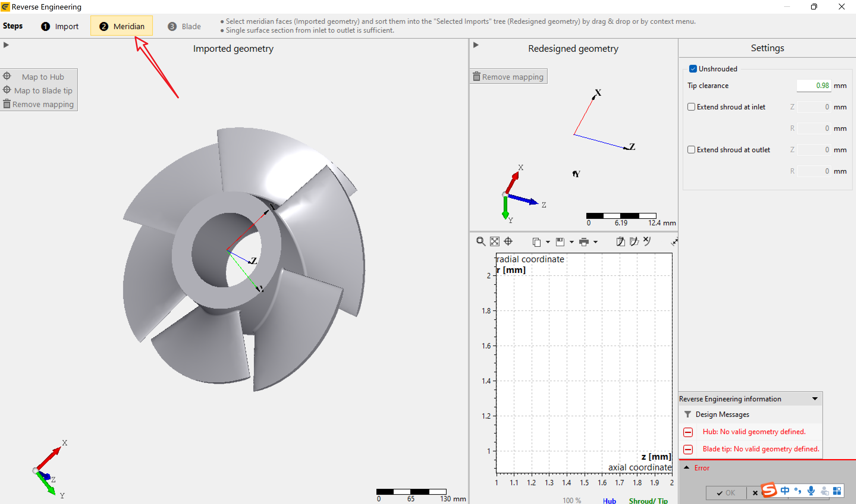Viewport: 856px width, 504px height.
Task: Select the Meridian step tab
Action: pos(122,26)
